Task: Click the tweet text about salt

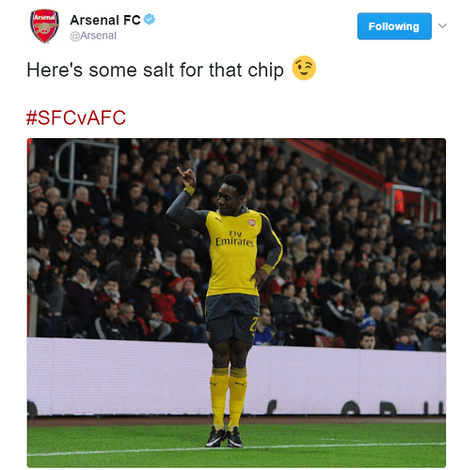Action: (155, 70)
